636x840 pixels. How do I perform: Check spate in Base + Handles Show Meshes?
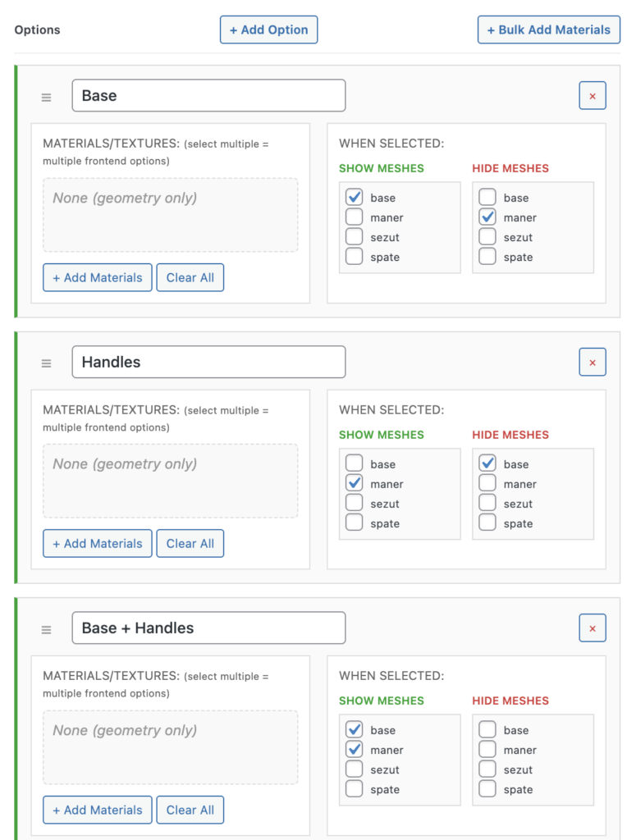[355, 789]
